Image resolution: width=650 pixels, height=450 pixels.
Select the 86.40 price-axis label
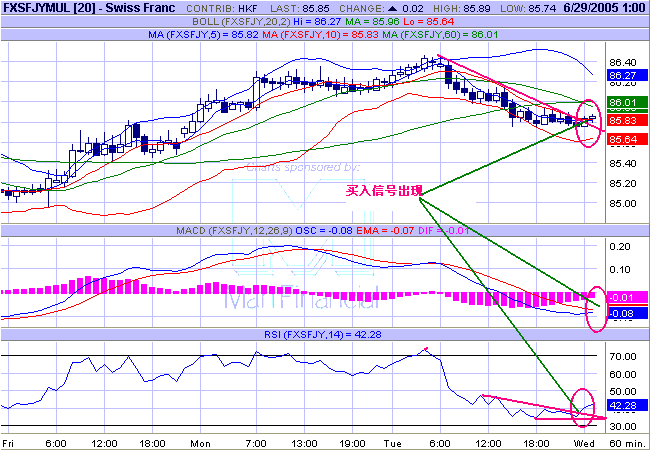click(622, 63)
